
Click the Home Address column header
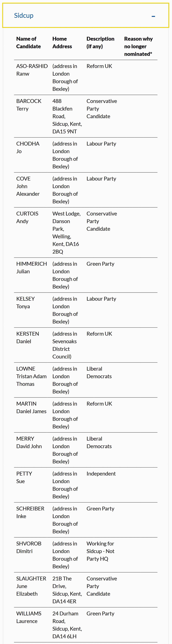pyautogui.click(x=62, y=43)
